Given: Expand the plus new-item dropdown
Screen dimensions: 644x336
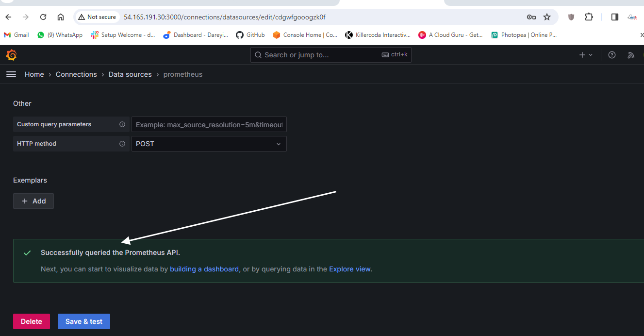Looking at the screenshot, I should (586, 55).
